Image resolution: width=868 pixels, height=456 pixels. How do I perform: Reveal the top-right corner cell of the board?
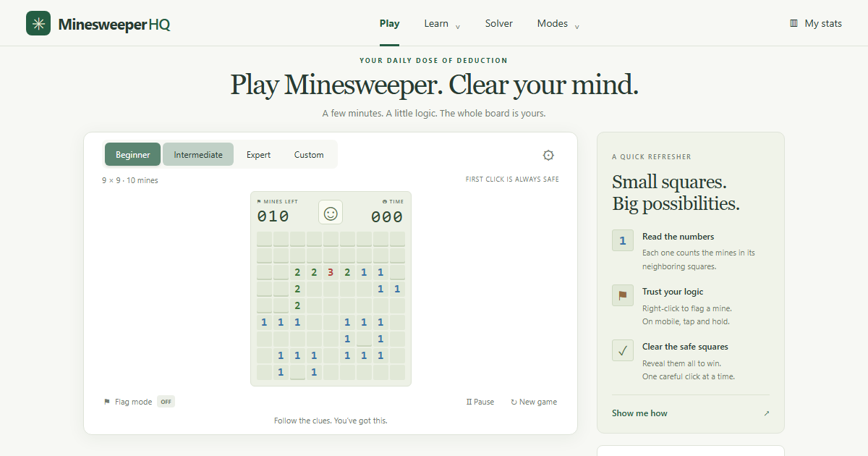coord(397,239)
